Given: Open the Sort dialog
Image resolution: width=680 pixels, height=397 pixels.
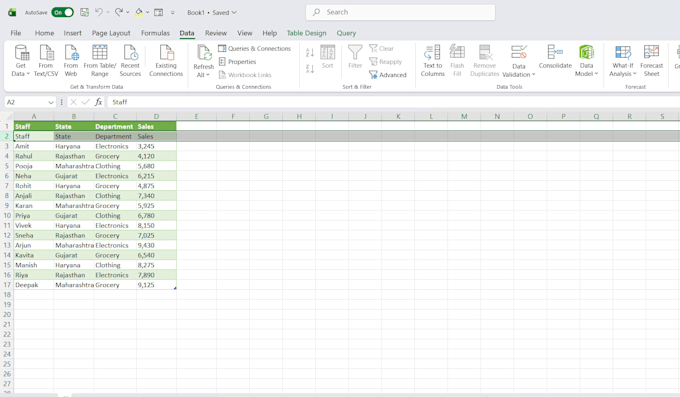Looking at the screenshot, I should [x=327, y=57].
